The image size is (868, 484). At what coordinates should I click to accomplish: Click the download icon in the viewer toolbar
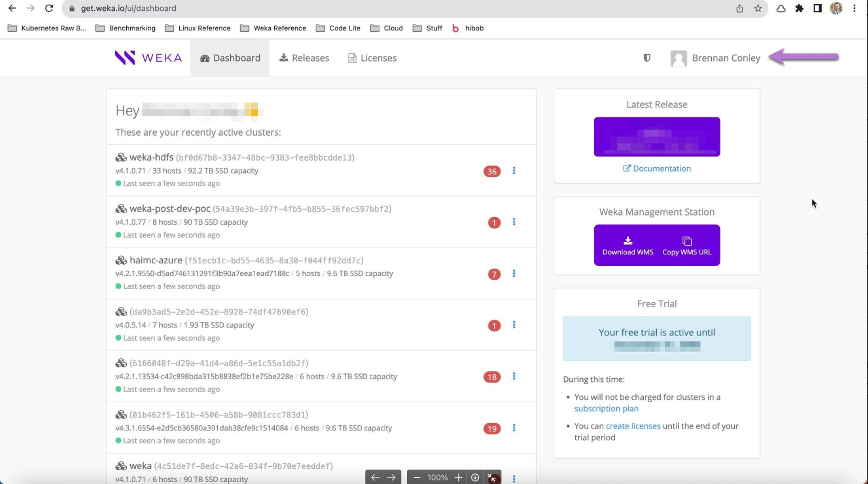tap(475, 477)
